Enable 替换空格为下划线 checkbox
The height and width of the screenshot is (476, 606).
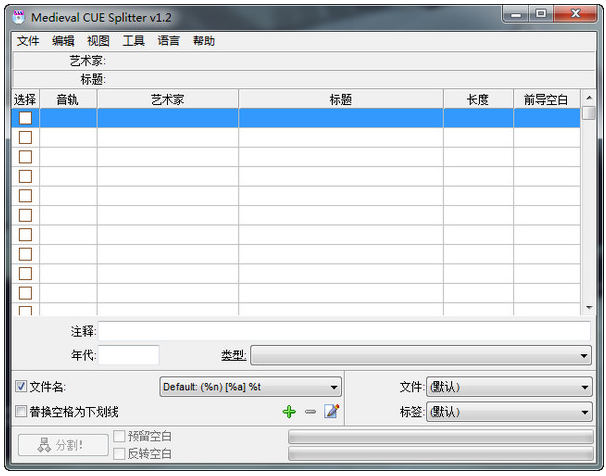tap(20, 411)
